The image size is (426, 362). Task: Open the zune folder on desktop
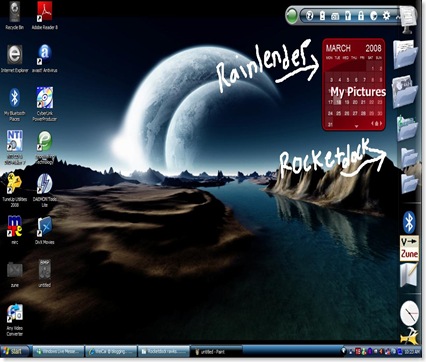click(15, 274)
